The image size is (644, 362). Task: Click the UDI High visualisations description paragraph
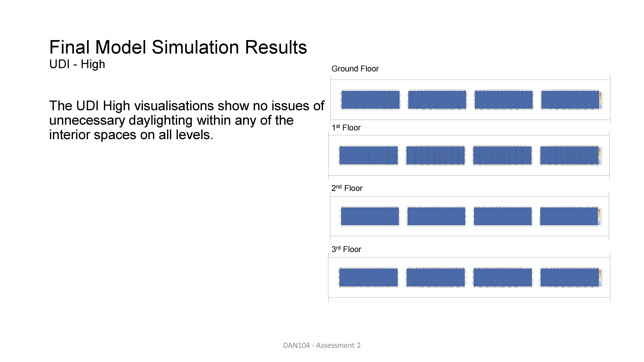(x=186, y=120)
